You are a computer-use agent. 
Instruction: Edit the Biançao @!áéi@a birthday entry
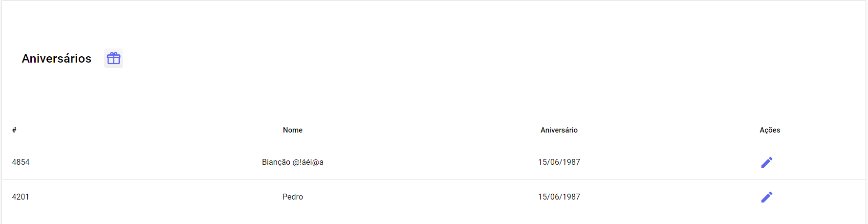pyautogui.click(x=766, y=162)
